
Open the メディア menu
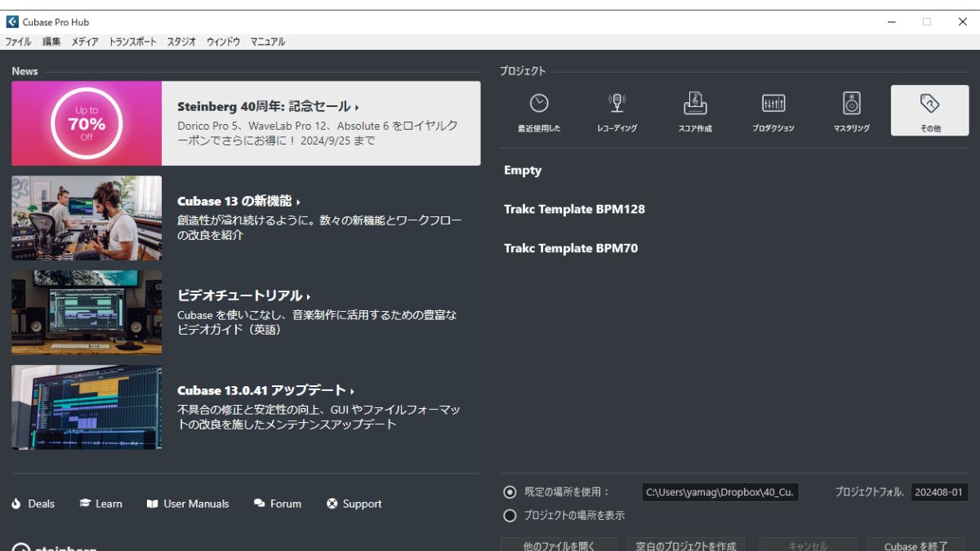[x=85, y=42]
